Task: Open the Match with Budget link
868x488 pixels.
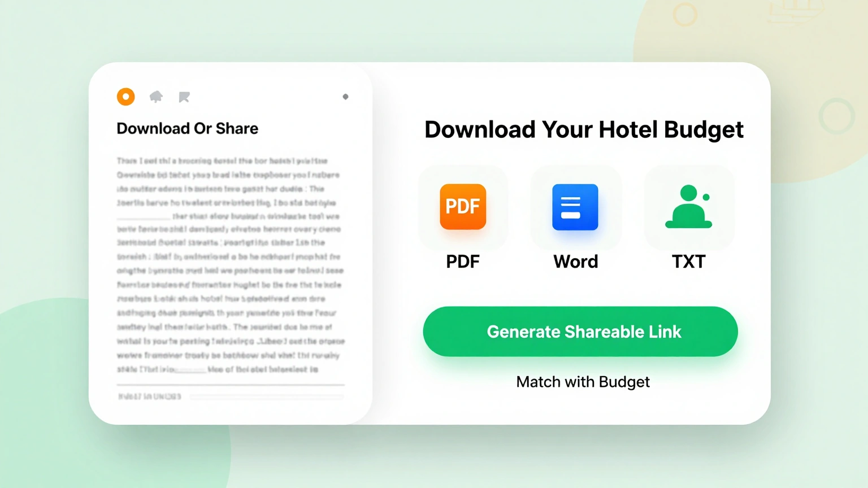Action: [x=583, y=382]
